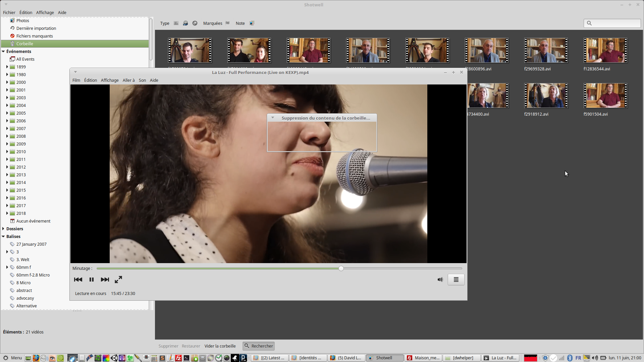Click the Rechercher button
The width and height of the screenshot is (644, 362).
click(259, 346)
